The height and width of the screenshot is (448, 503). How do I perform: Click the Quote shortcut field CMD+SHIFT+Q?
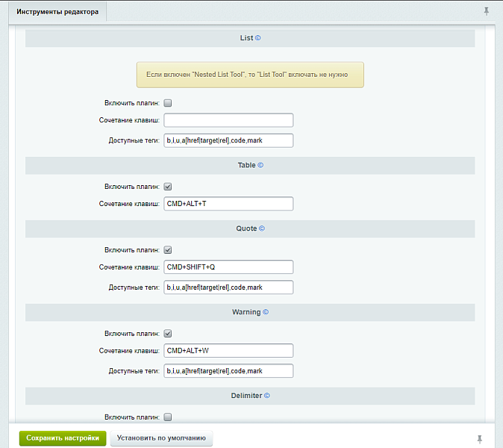[228, 267]
